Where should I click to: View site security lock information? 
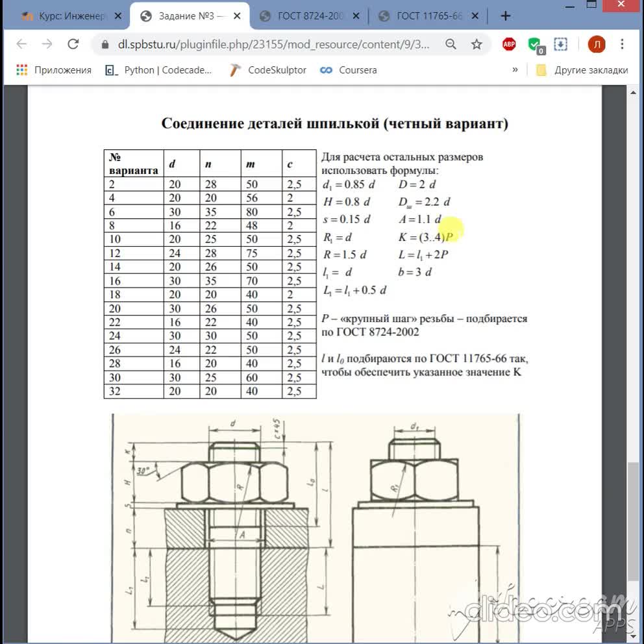click(x=105, y=44)
